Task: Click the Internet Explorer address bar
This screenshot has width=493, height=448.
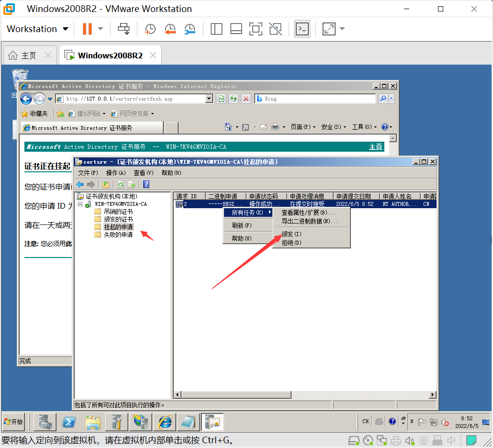Action: (x=131, y=99)
